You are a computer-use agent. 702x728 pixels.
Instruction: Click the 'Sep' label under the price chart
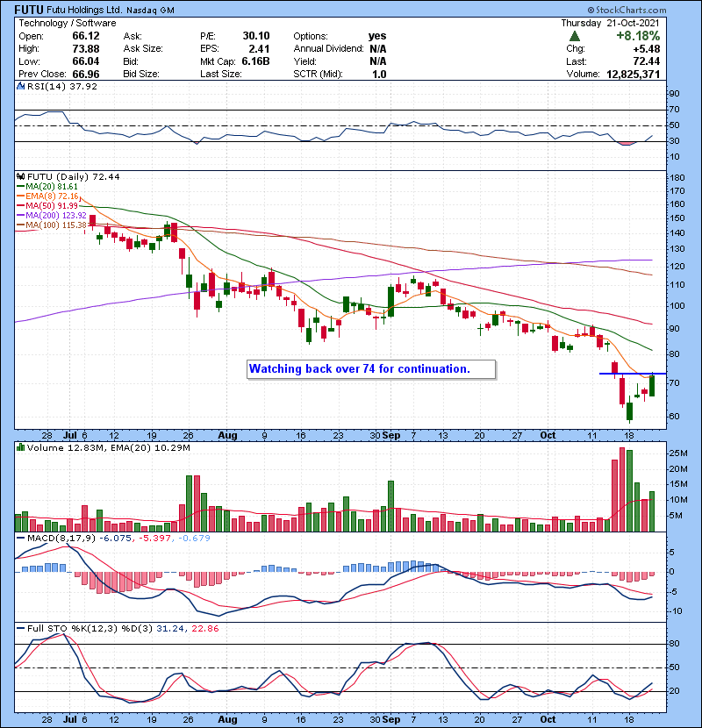point(391,436)
